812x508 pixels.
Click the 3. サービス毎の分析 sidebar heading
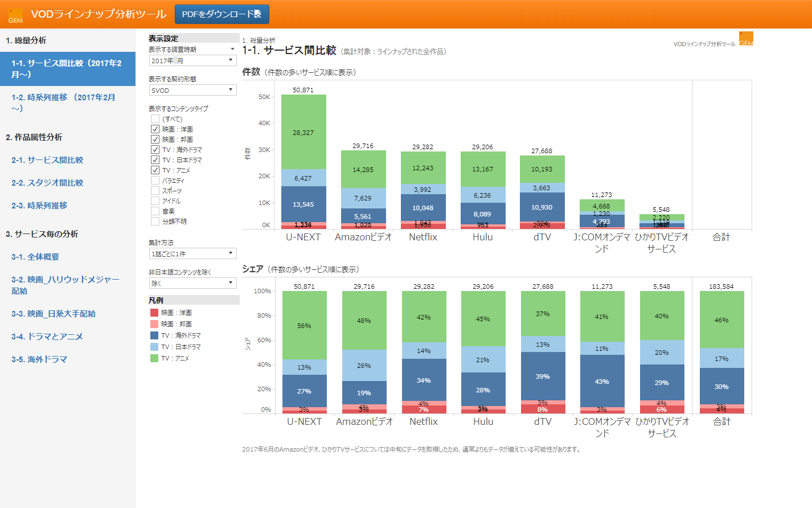click(x=42, y=234)
